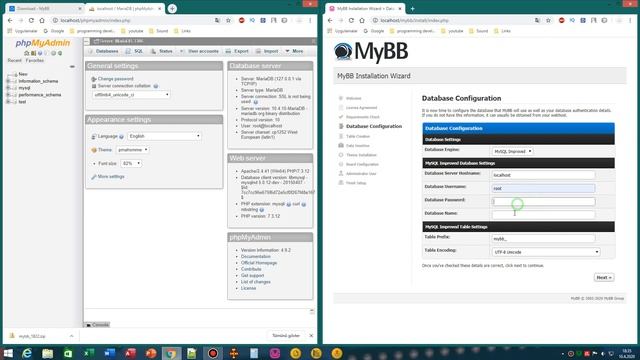Click the Database Username field

coord(543,188)
